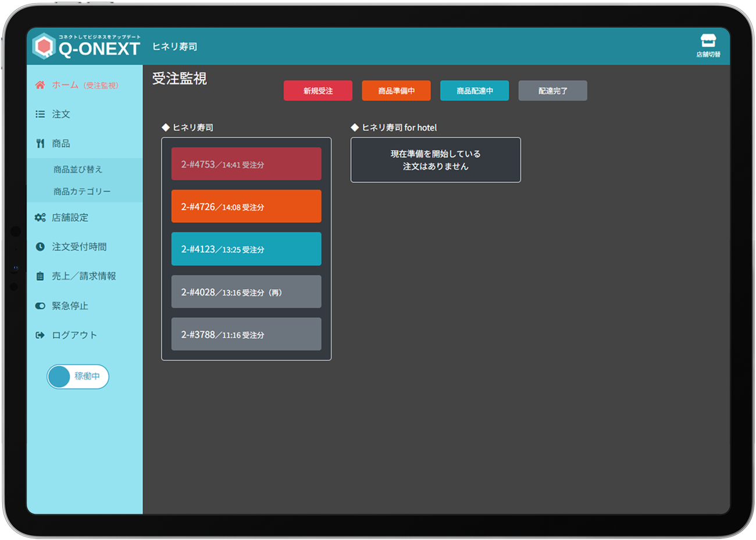The width and height of the screenshot is (756, 540).
Task: Open order 2-#4726 received at 14:08
Action: coord(246,206)
